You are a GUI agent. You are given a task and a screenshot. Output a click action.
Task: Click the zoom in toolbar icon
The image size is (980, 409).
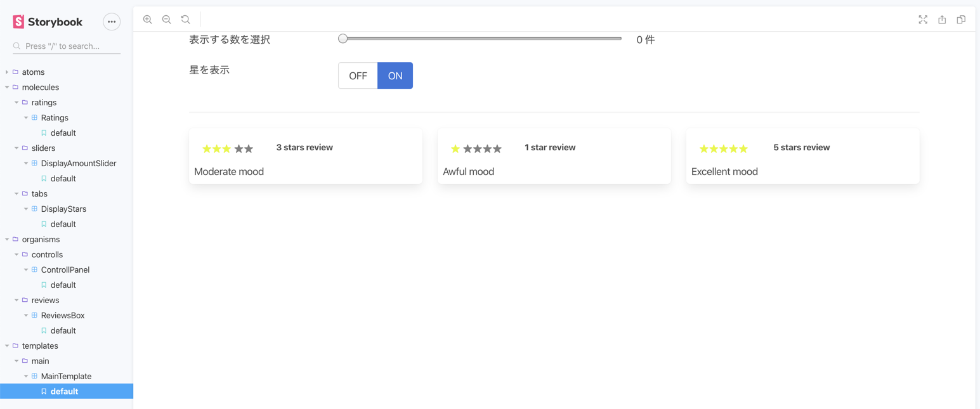148,20
